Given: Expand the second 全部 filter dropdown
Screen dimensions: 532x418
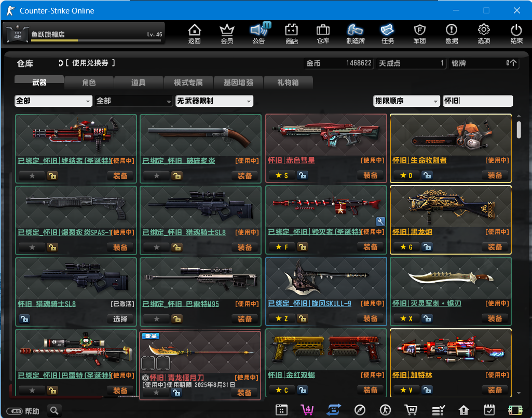Looking at the screenshot, I should pyautogui.click(x=134, y=101).
